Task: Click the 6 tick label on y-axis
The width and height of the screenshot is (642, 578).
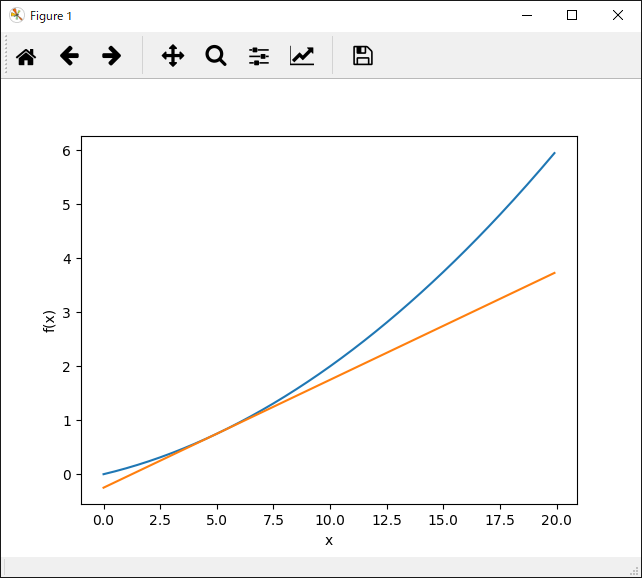Action: (x=67, y=151)
